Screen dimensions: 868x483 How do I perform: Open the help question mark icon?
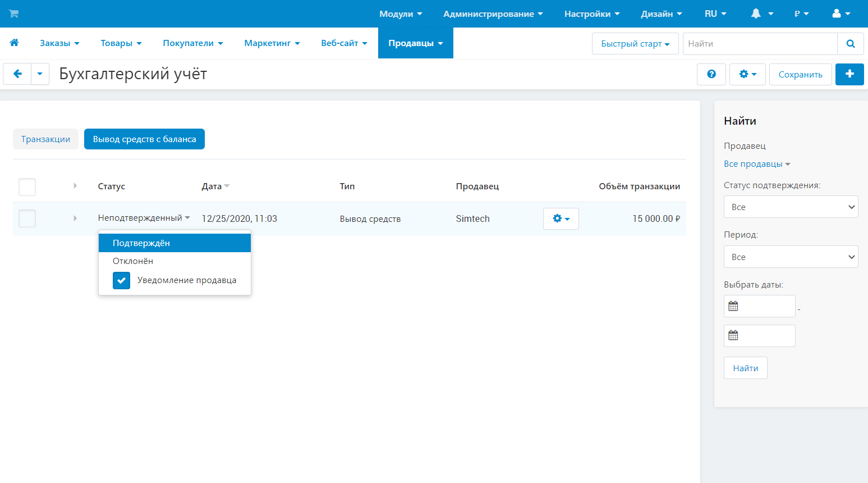pos(711,74)
